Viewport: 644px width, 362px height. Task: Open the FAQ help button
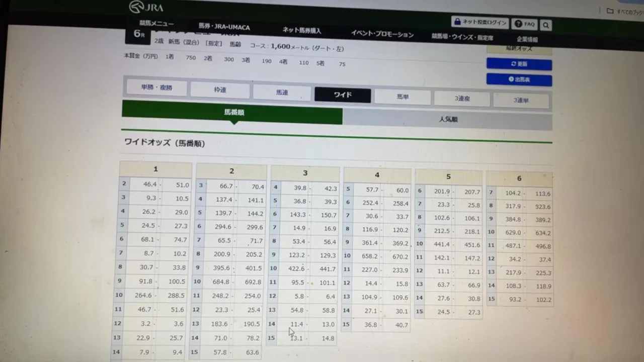(525, 24)
